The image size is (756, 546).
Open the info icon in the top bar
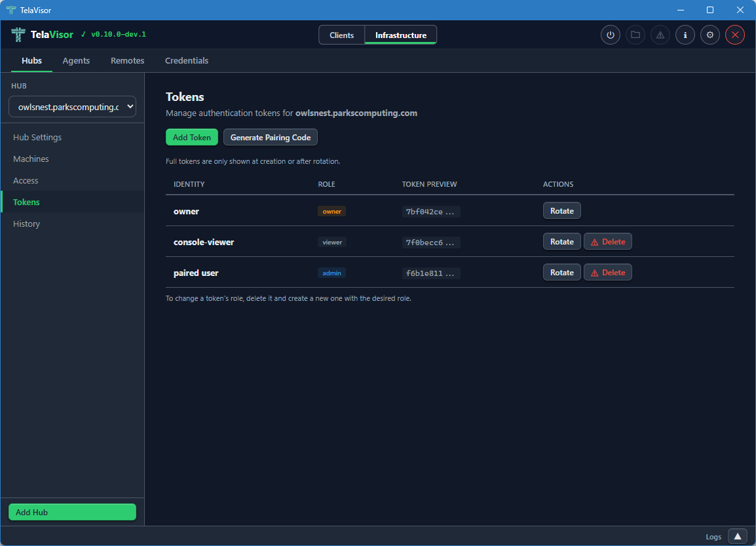(x=685, y=35)
